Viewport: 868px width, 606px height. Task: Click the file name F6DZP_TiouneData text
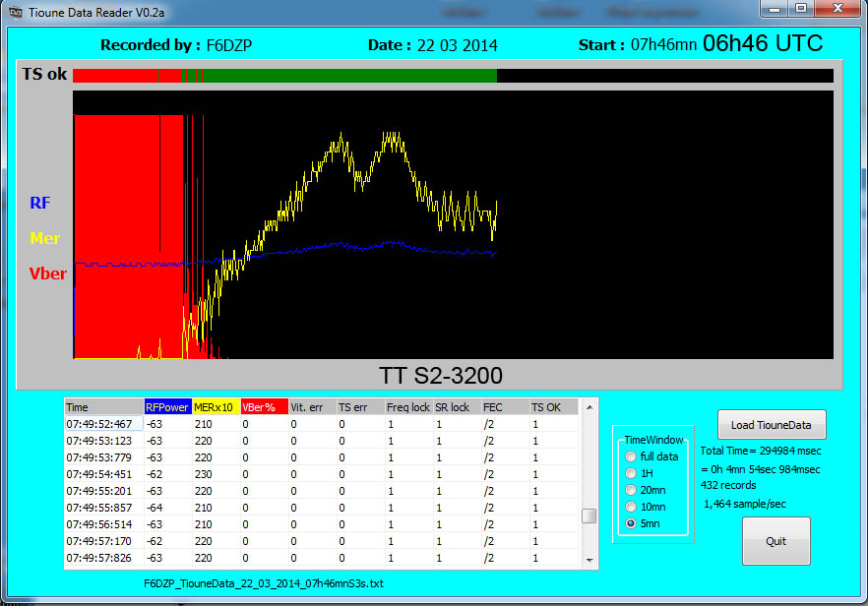click(x=264, y=583)
